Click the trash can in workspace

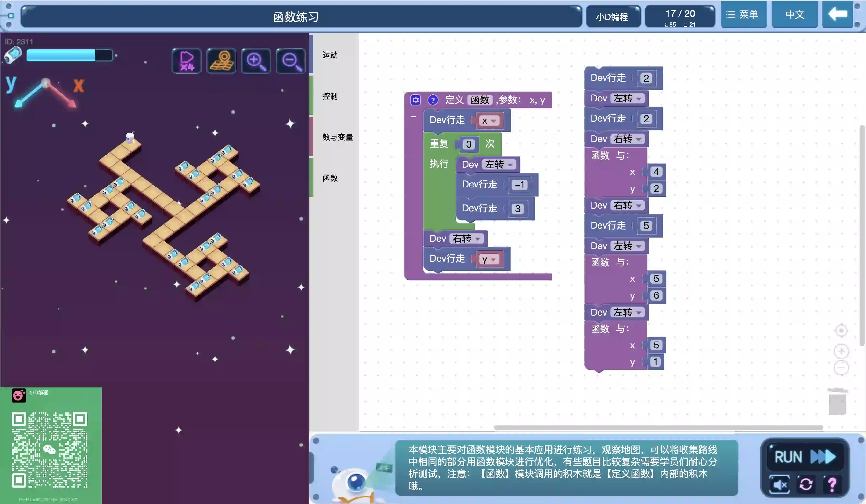[x=837, y=401]
